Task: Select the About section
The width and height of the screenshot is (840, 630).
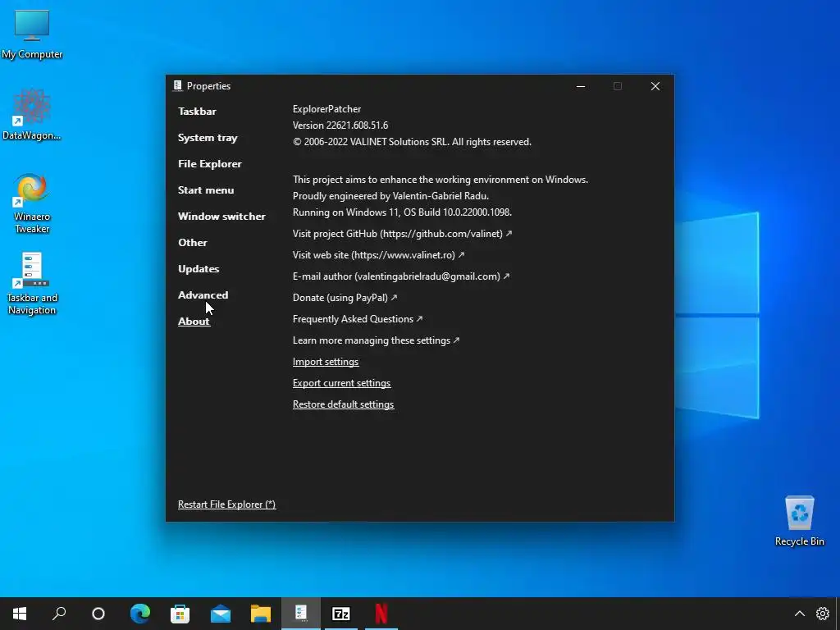Action: click(194, 322)
